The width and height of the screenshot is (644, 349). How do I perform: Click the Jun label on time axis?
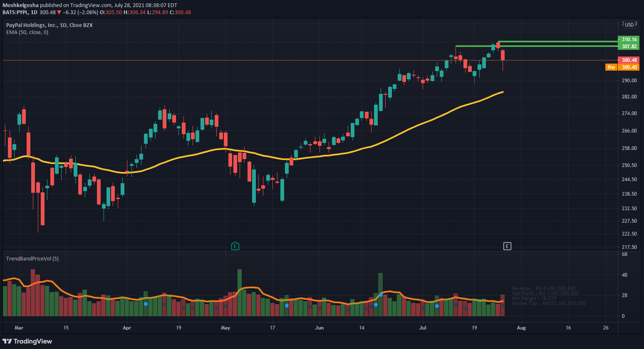tap(319, 328)
